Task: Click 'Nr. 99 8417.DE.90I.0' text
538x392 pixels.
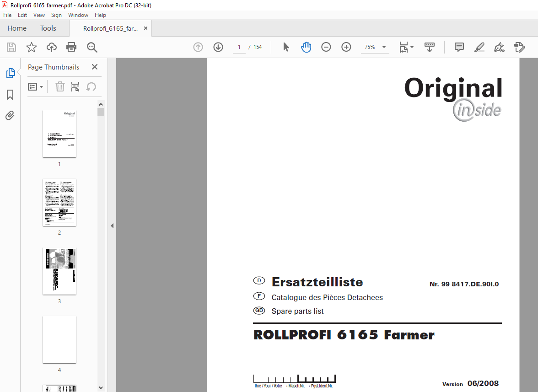Action: [464, 284]
